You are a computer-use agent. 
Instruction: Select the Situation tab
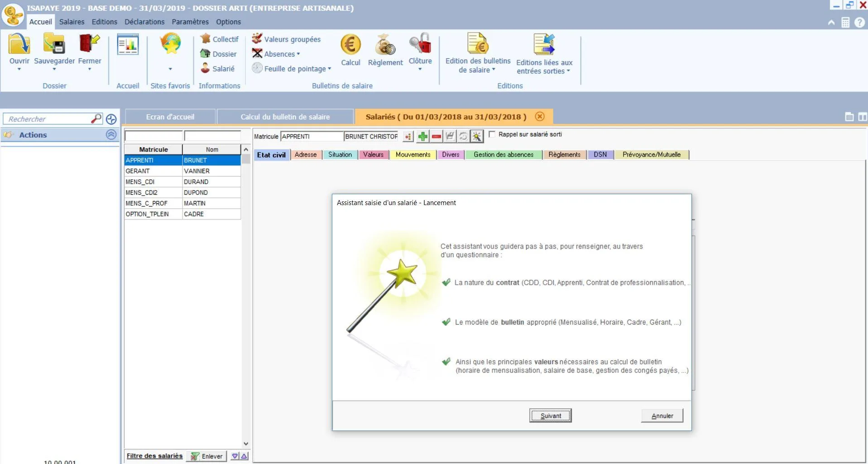340,154
